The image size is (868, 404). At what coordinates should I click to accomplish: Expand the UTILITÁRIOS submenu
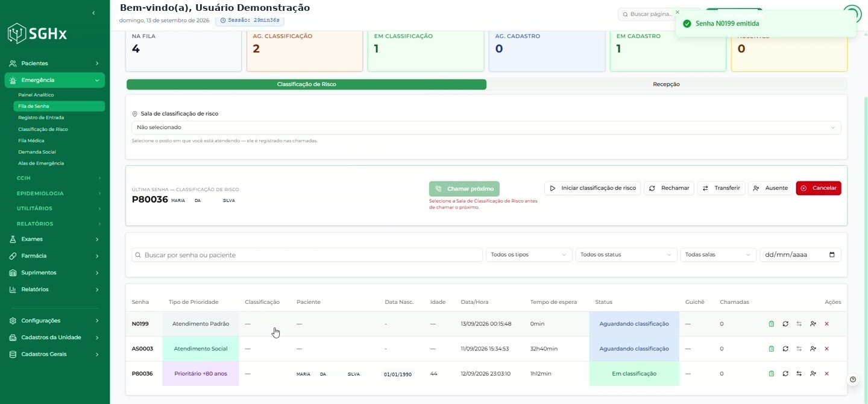[58, 209]
